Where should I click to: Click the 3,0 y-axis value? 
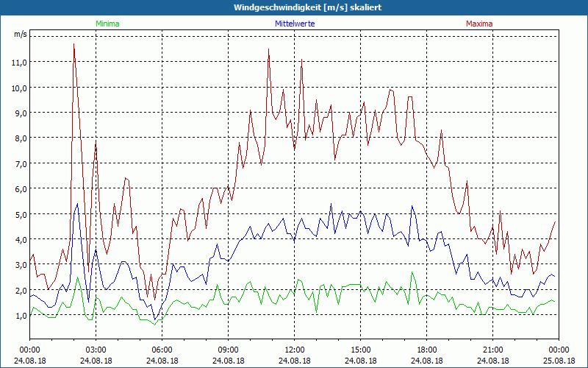tap(21, 265)
